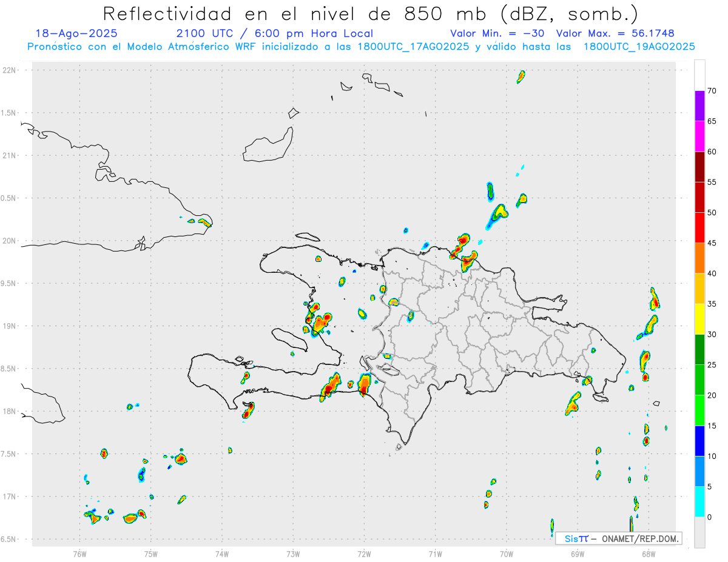Screen dimensions: 728x562
Task: Select the '75W' longitude axis label
Action: [x=151, y=554]
